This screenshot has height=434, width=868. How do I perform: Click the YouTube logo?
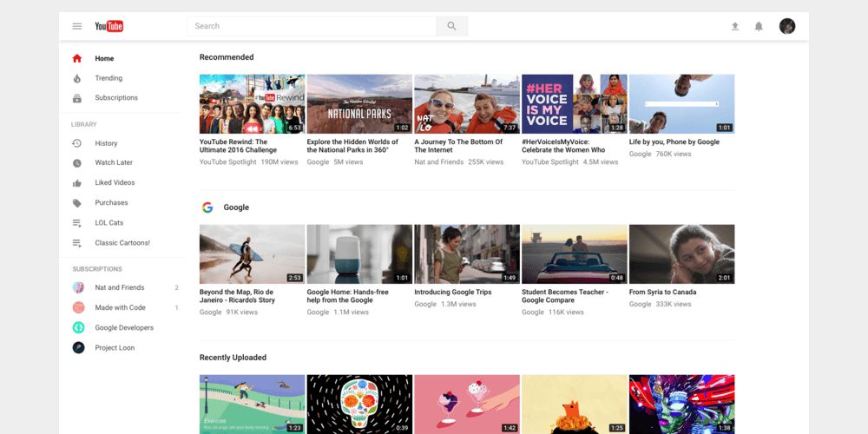[x=109, y=26]
